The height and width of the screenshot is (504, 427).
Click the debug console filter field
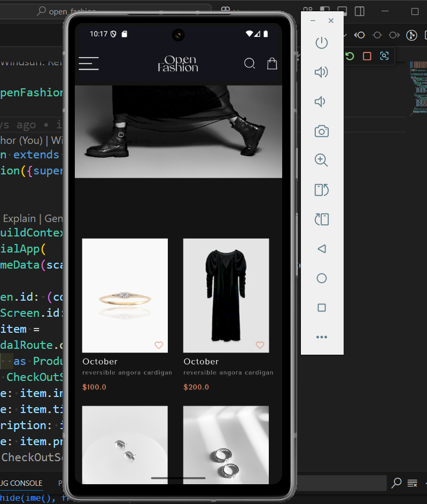pyautogui.click(x=342, y=483)
